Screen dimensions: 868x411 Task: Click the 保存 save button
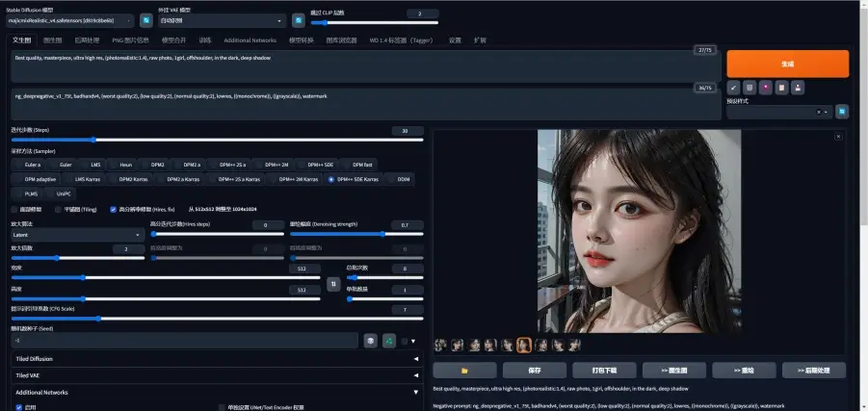535,370
